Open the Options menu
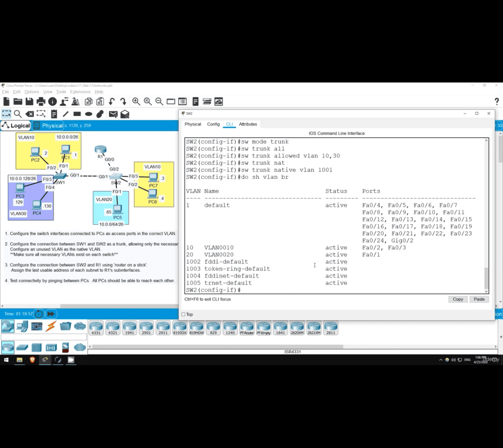Image resolution: width=503 pixels, height=448 pixels. [32, 92]
